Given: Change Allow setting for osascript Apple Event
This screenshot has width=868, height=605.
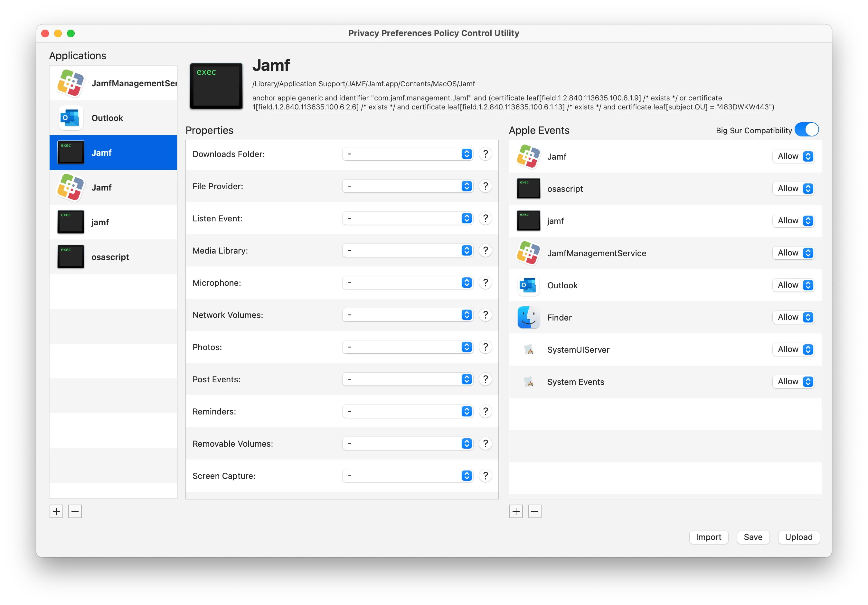Looking at the screenshot, I should [794, 189].
